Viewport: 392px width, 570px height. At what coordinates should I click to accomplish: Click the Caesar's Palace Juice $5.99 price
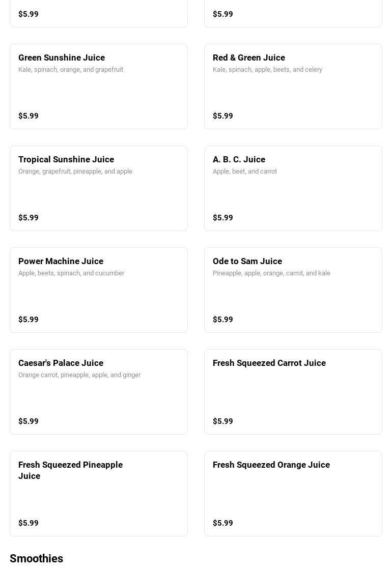(x=29, y=421)
